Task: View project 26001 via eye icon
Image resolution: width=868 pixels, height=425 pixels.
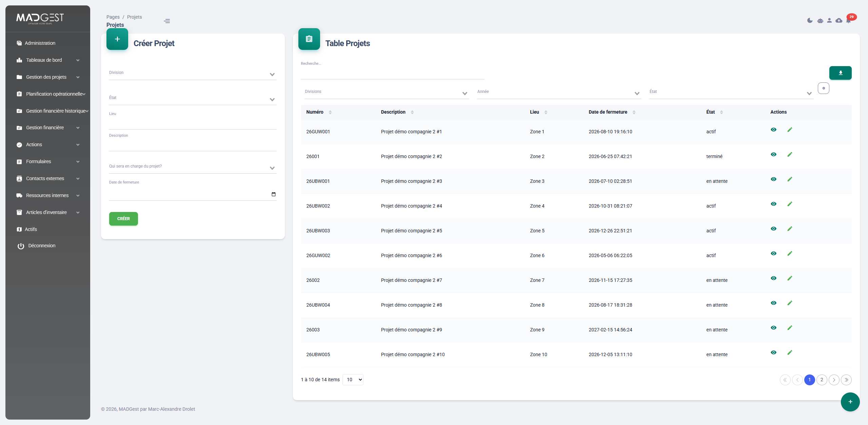Action: point(773,155)
